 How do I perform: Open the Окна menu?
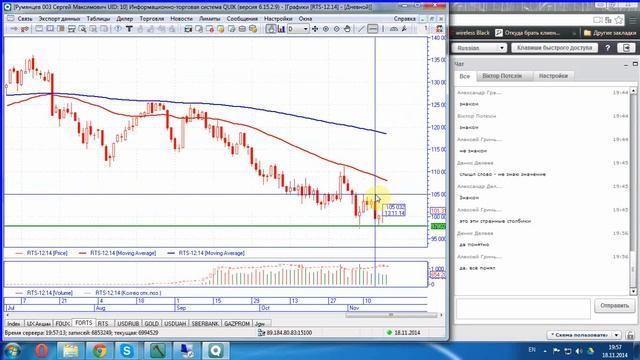point(305,19)
